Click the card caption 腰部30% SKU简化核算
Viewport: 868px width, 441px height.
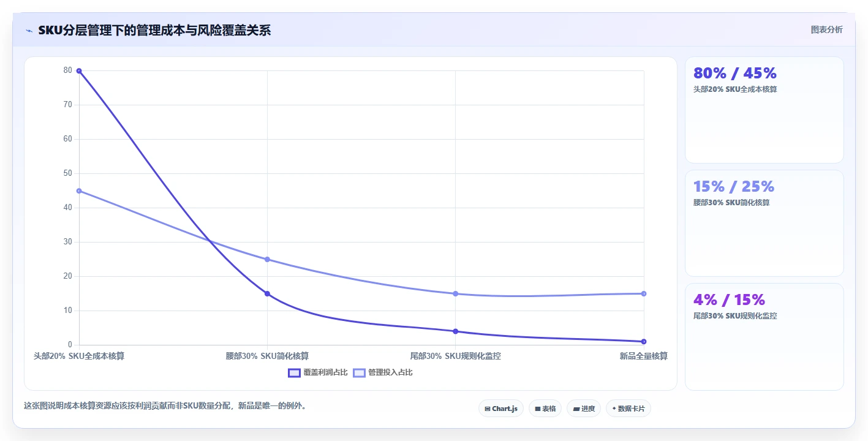[731, 203]
